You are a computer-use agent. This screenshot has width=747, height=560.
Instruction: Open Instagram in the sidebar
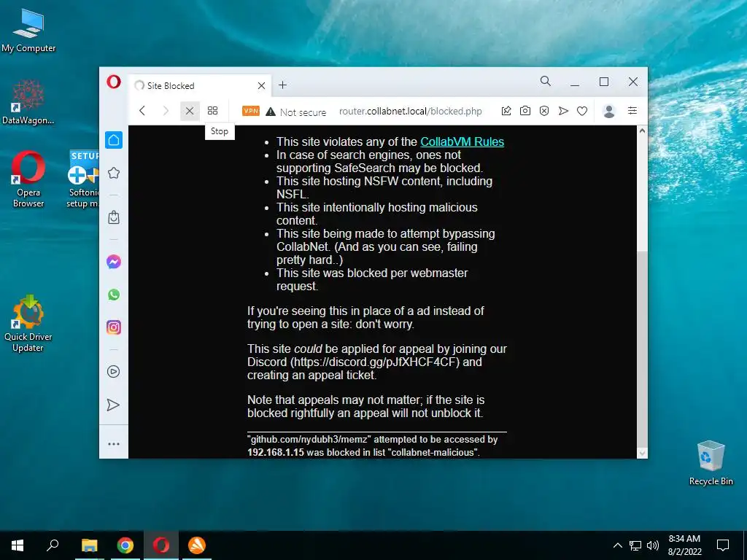[113, 327]
